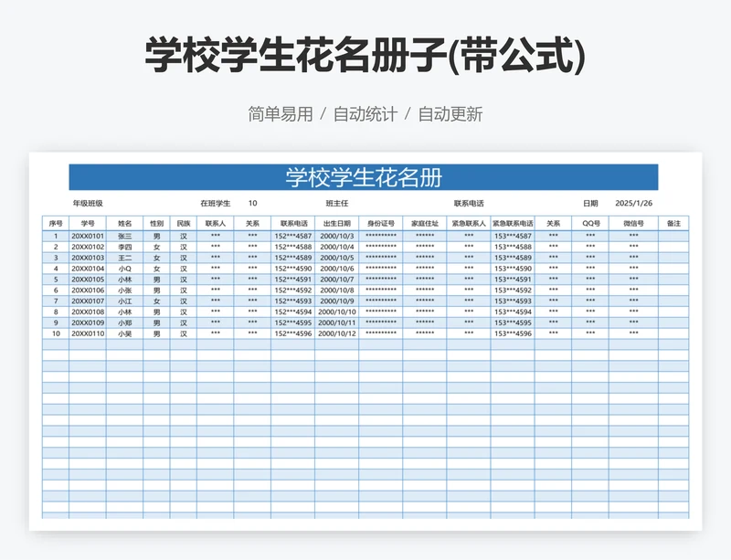The width and height of the screenshot is (731, 560).
Task: Select the 学号 column header
Action: pos(88,223)
